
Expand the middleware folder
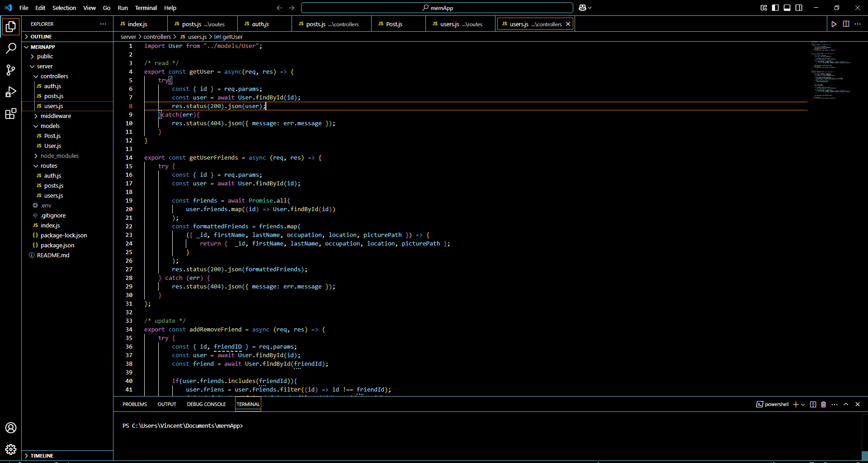pyautogui.click(x=56, y=116)
